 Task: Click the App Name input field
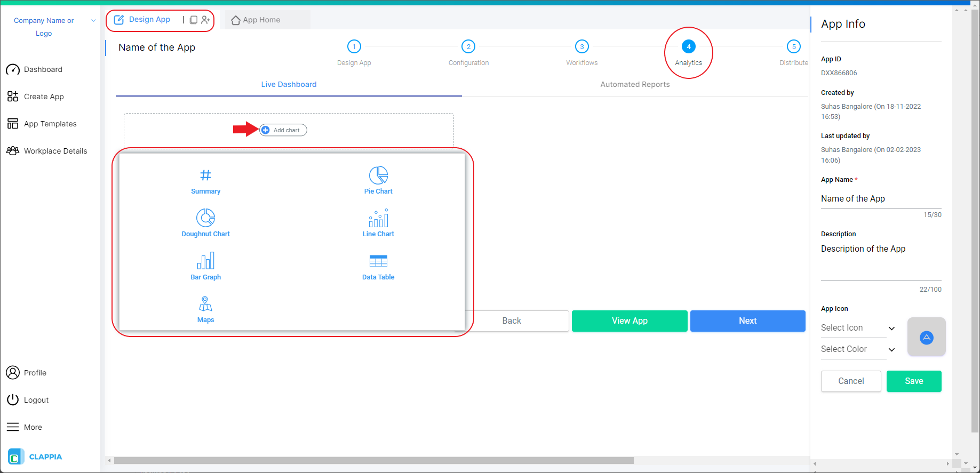(881, 199)
